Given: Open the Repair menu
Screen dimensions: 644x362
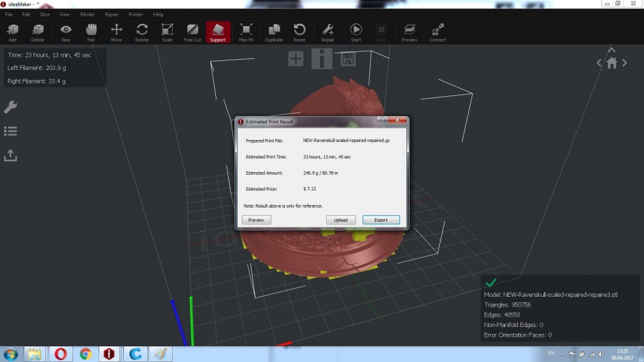Looking at the screenshot, I should tap(111, 14).
